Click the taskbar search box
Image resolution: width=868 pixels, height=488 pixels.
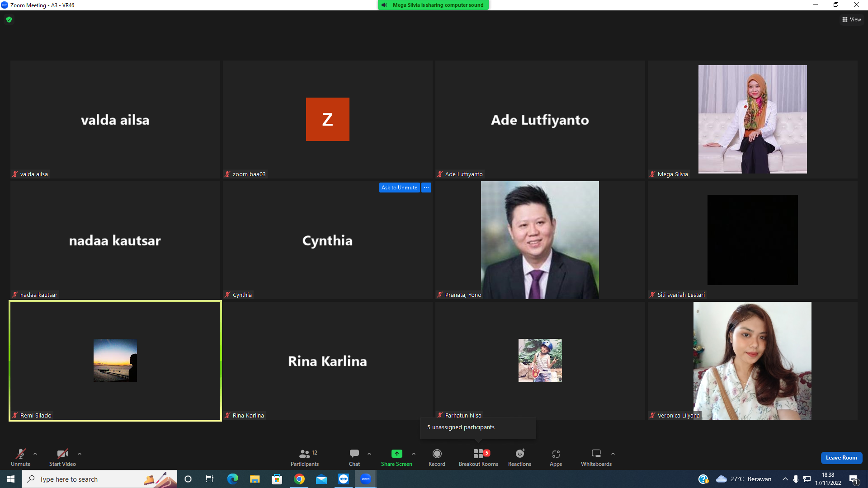[99, 479]
